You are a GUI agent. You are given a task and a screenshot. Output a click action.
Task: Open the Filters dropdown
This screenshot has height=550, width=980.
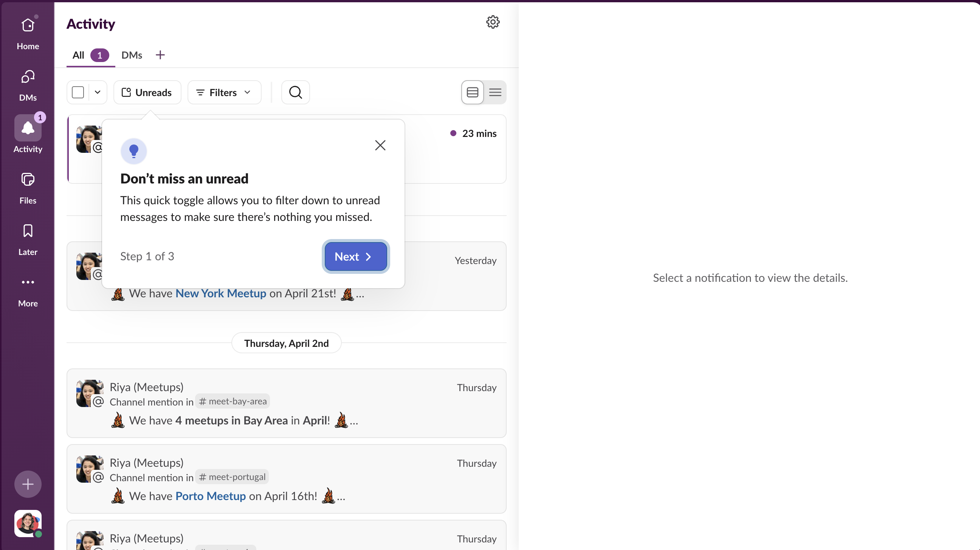click(x=224, y=92)
